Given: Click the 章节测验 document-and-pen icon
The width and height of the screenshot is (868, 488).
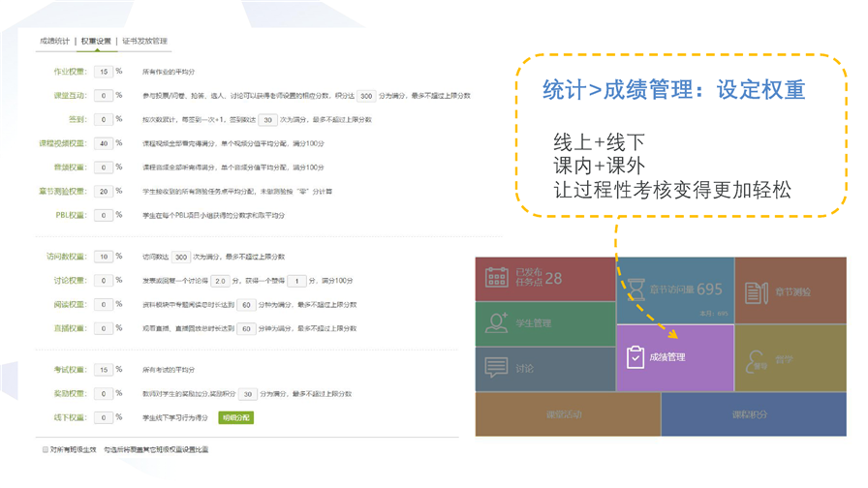Looking at the screenshot, I should coord(757,290).
